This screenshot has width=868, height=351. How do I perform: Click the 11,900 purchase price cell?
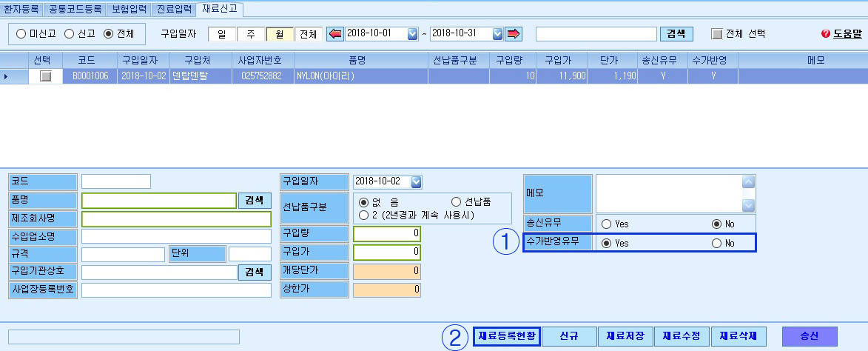tap(562, 76)
